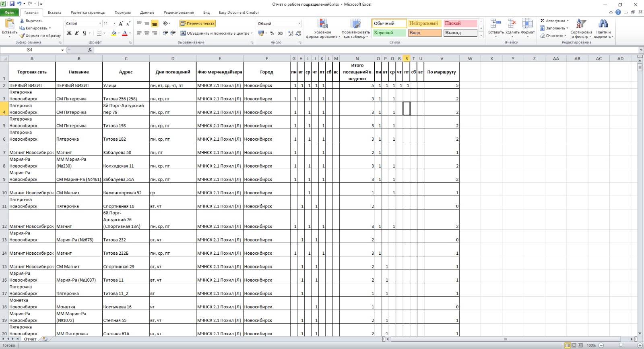Apply fill color yellow swatch
Viewport: 644px width, 349px height.
click(114, 33)
